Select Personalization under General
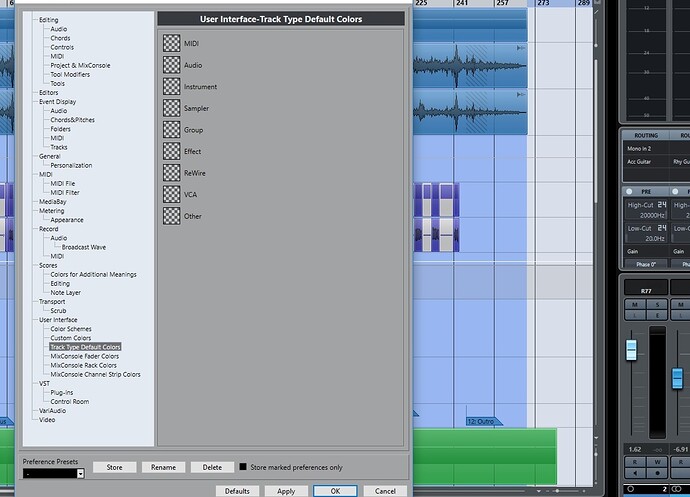 pos(71,166)
